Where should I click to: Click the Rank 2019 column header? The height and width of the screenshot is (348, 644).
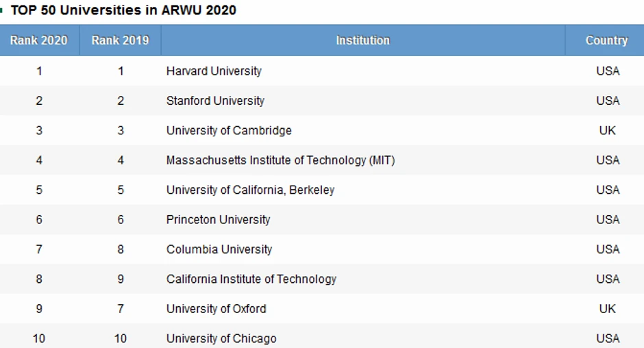[x=120, y=40]
